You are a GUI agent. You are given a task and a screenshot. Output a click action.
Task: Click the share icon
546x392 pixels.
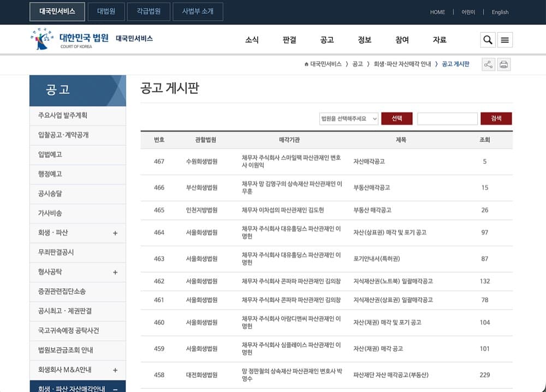pyautogui.click(x=489, y=64)
